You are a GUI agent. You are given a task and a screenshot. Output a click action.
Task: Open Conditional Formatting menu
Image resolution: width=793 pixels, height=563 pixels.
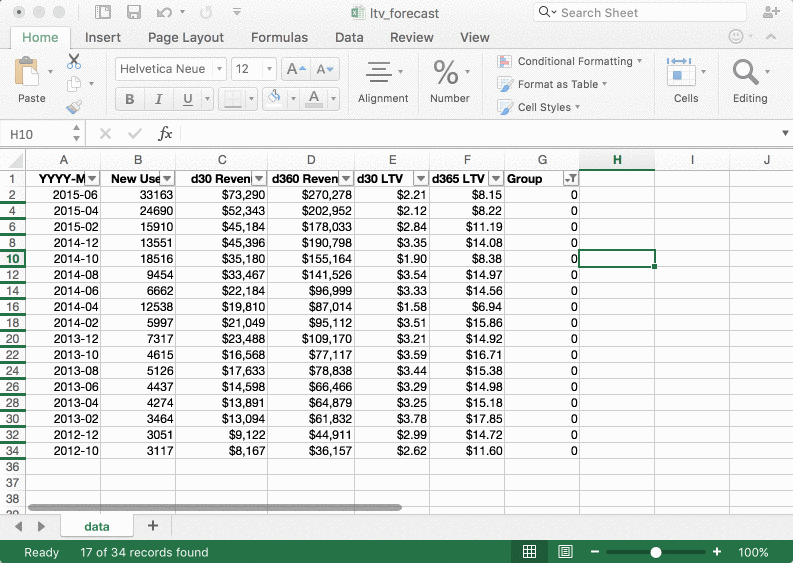click(570, 61)
